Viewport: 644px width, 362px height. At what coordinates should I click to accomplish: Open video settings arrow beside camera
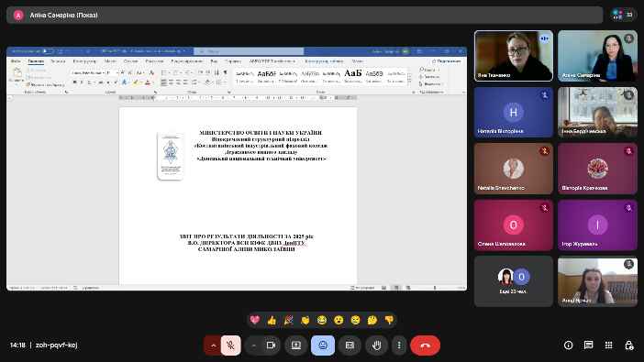click(x=253, y=346)
